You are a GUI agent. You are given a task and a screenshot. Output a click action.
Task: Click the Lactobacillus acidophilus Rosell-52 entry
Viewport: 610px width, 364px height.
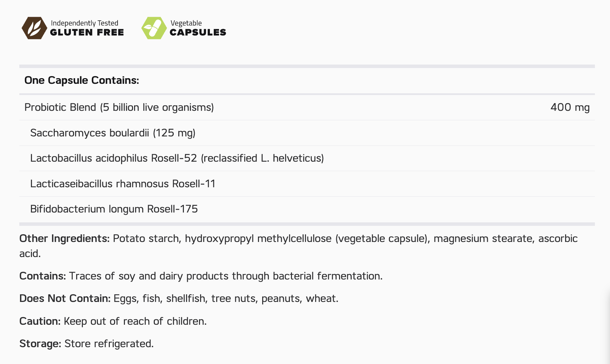click(x=177, y=158)
